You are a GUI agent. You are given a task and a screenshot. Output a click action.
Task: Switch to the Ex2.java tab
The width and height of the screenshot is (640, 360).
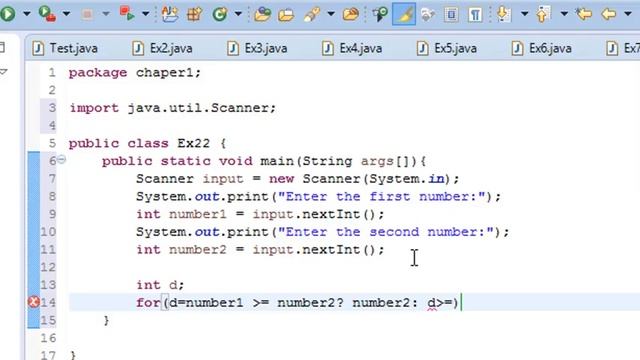[162, 49]
